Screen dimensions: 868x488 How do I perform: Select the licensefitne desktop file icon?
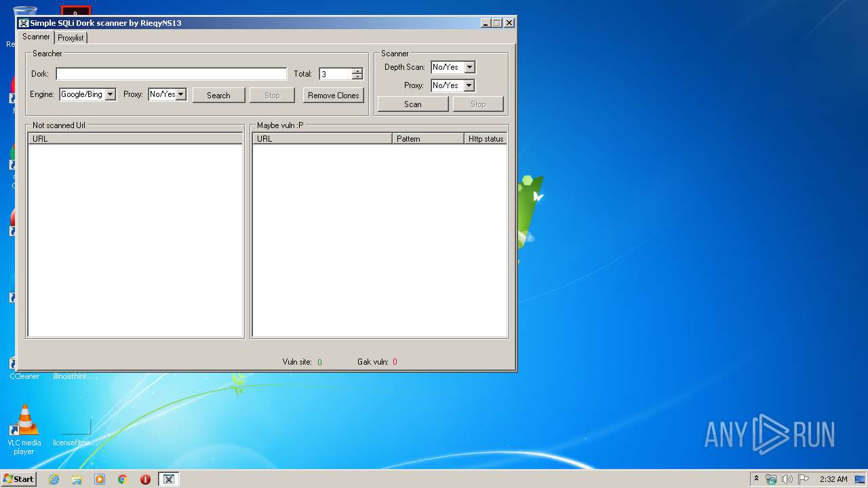(75, 430)
